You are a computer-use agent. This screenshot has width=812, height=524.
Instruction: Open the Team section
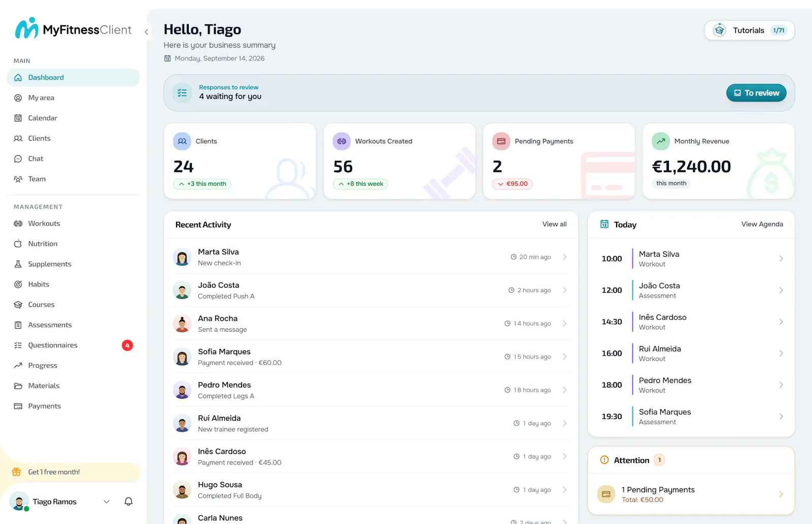tap(73, 179)
